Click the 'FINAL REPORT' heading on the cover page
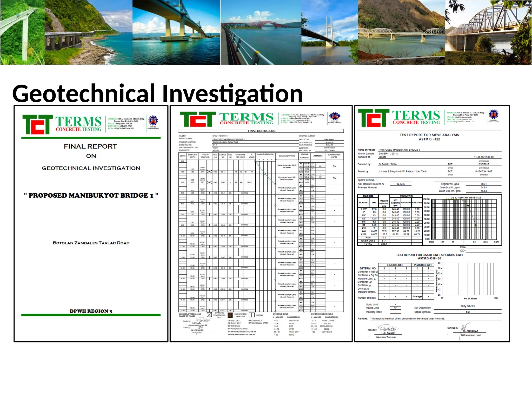532x399 pixels. point(90,146)
